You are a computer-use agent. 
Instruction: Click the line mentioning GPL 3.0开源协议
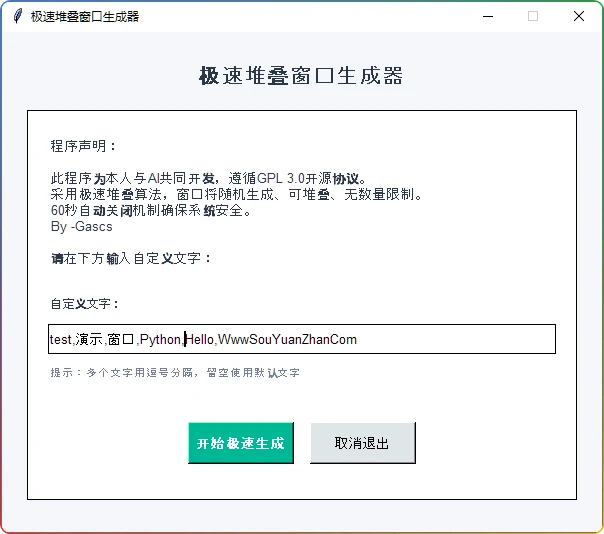point(208,178)
